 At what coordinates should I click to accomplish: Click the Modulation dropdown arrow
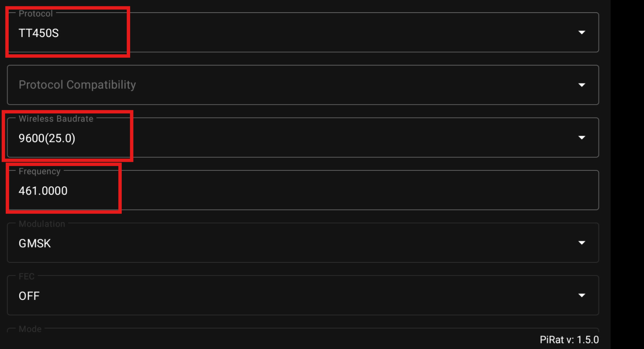pyautogui.click(x=581, y=243)
